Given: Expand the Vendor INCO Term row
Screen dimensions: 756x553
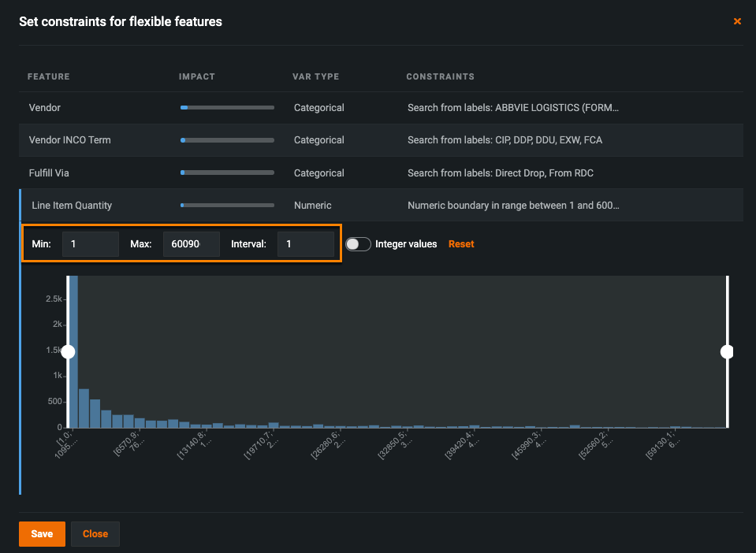Looking at the screenshot, I should 70,140.
